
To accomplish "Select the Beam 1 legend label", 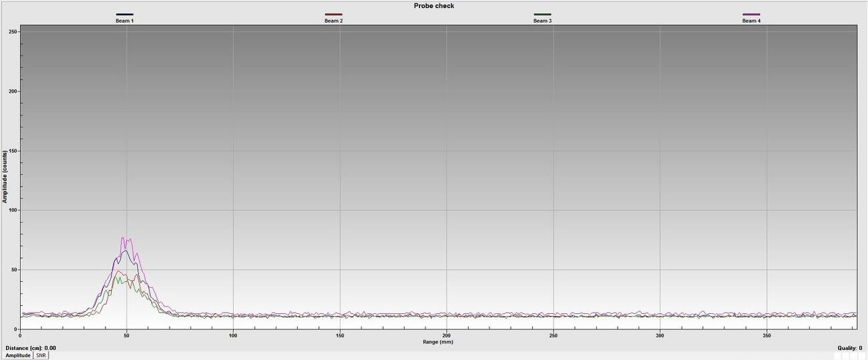I will pyautogui.click(x=125, y=21).
